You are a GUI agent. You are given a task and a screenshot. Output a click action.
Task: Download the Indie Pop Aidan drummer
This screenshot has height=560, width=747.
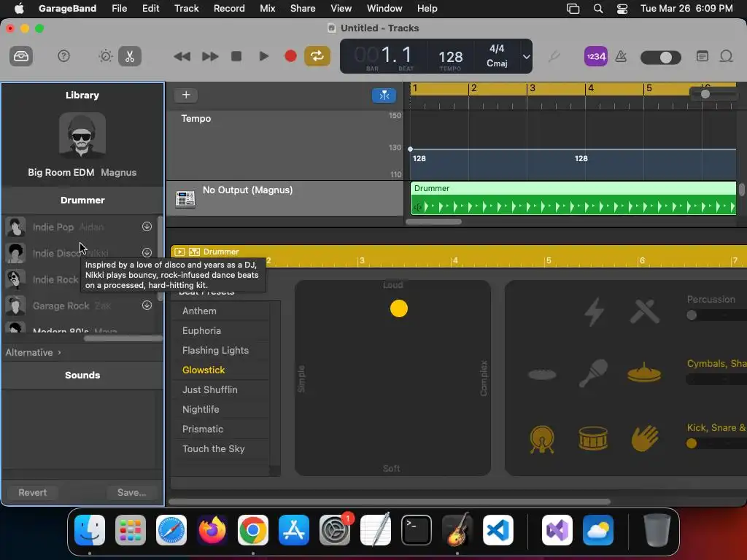[147, 227]
